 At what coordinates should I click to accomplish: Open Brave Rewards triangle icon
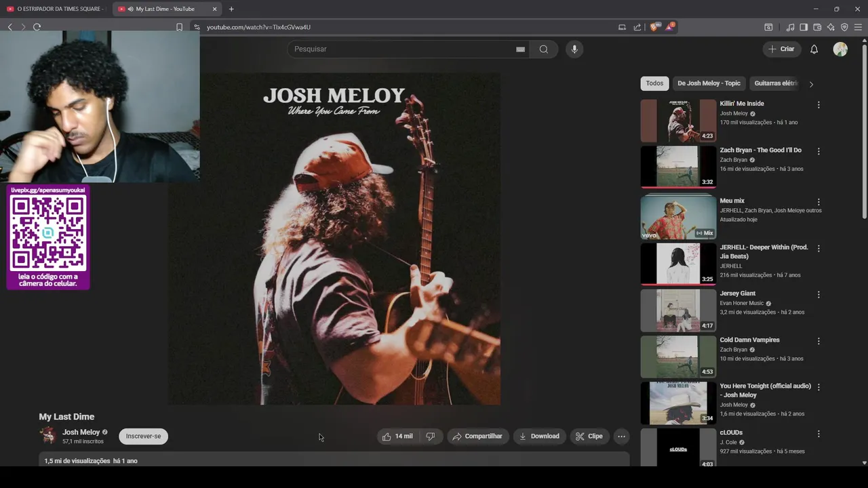coord(670,27)
